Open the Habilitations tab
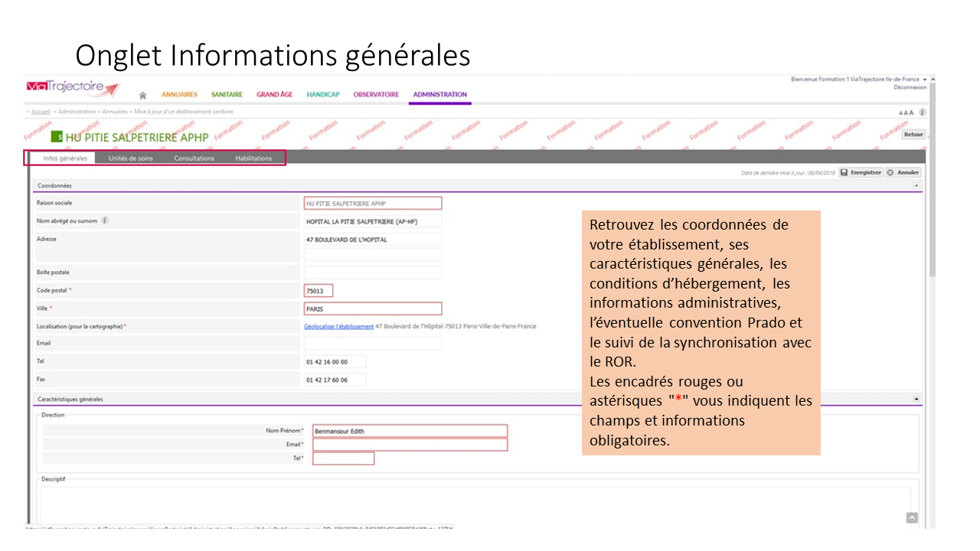This screenshot has width=980, height=551. click(x=253, y=158)
